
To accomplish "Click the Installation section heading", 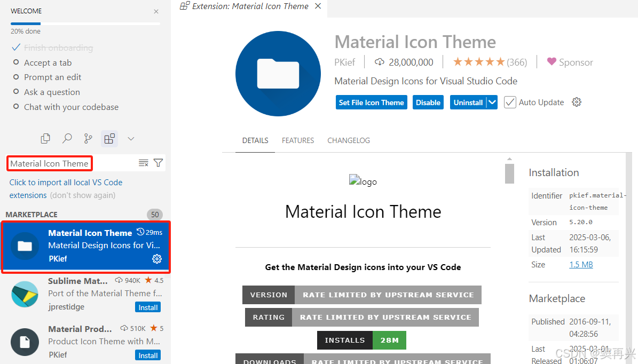I will [x=554, y=172].
